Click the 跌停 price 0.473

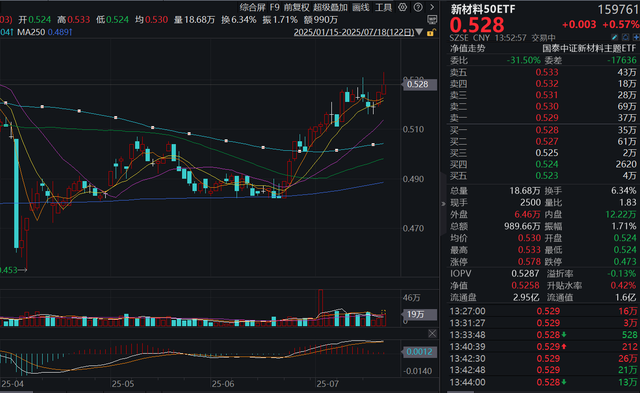(625, 262)
